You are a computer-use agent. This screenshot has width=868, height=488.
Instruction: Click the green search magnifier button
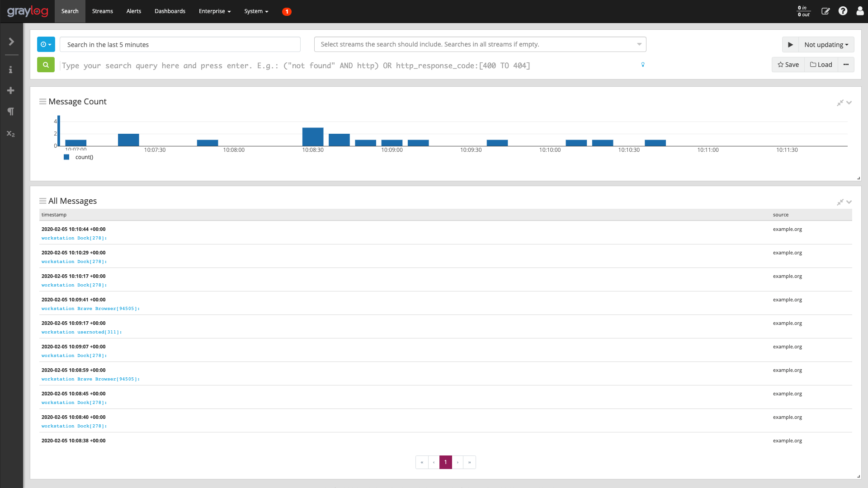click(x=46, y=65)
